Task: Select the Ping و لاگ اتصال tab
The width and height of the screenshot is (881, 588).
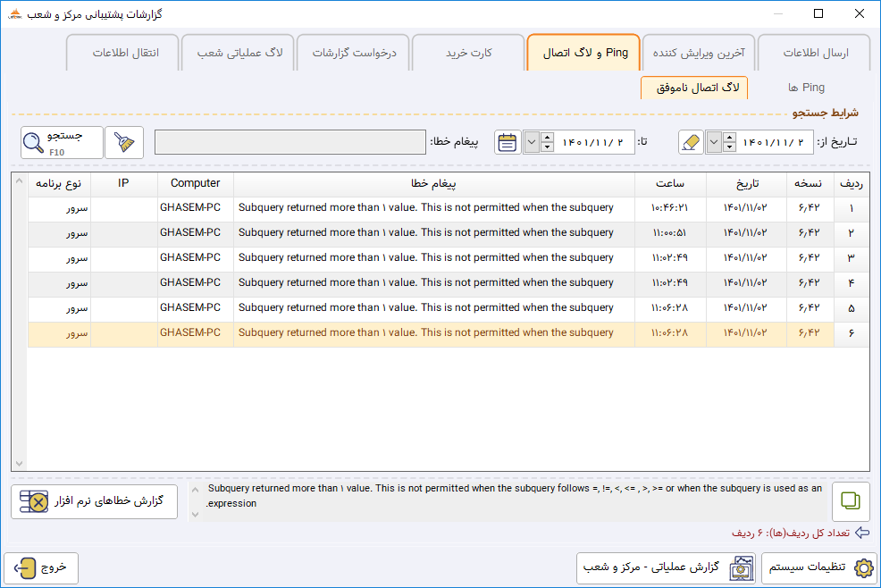Action: 583,53
